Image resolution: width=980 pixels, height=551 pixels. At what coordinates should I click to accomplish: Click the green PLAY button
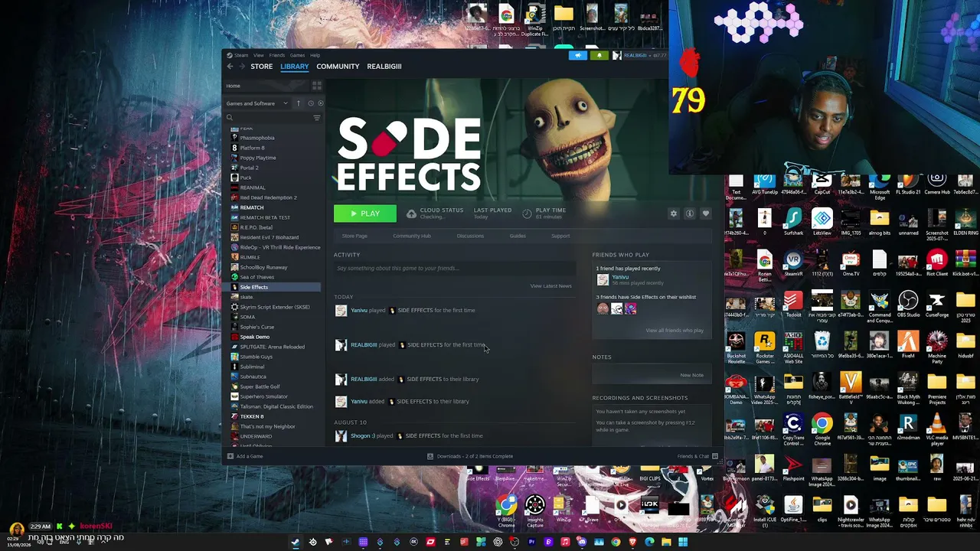click(365, 214)
